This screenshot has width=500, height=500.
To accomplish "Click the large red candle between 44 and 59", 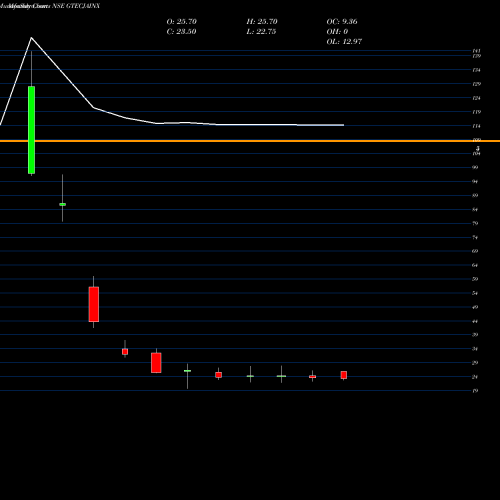I will (x=94, y=304).
